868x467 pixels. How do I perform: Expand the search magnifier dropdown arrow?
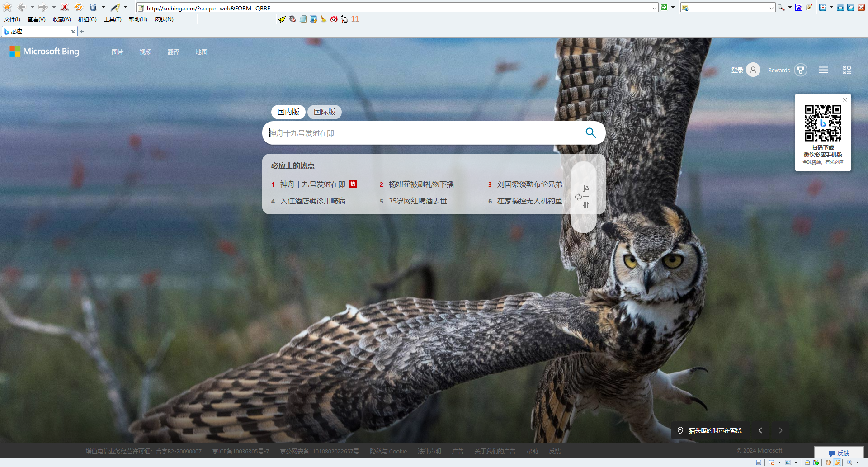(x=790, y=7)
